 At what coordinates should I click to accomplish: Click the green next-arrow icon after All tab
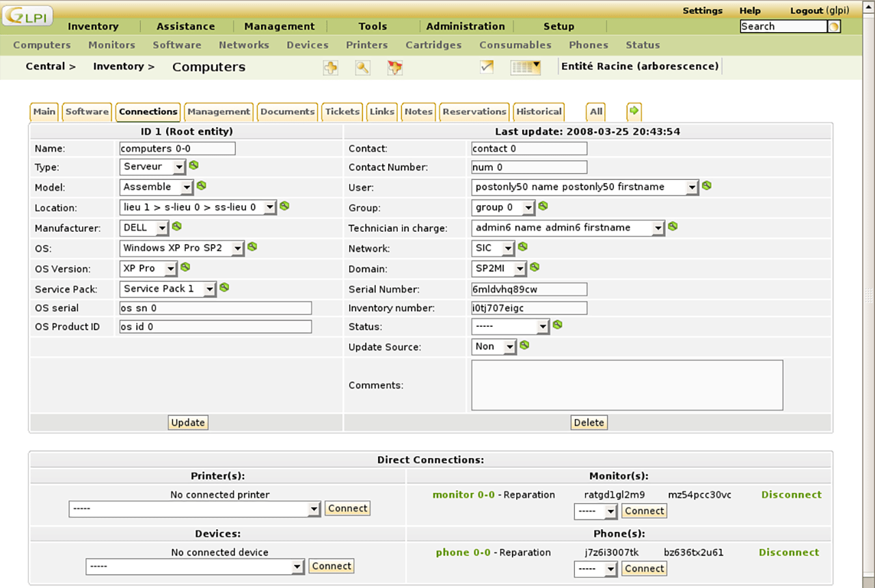click(634, 111)
